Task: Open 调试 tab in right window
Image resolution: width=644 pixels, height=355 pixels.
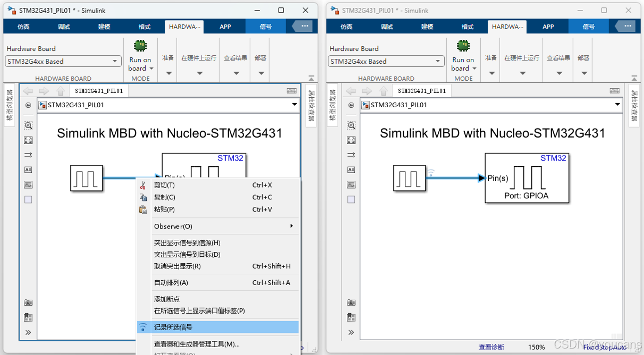Action: pos(387,27)
